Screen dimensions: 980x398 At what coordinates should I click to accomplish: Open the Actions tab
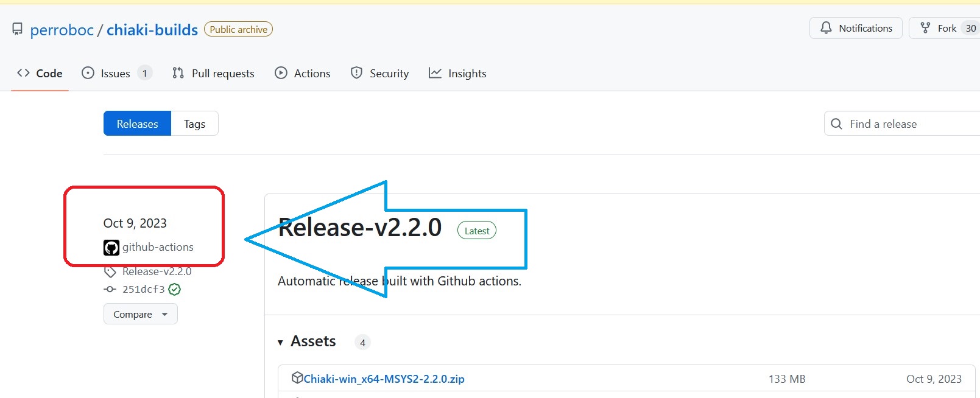(303, 73)
